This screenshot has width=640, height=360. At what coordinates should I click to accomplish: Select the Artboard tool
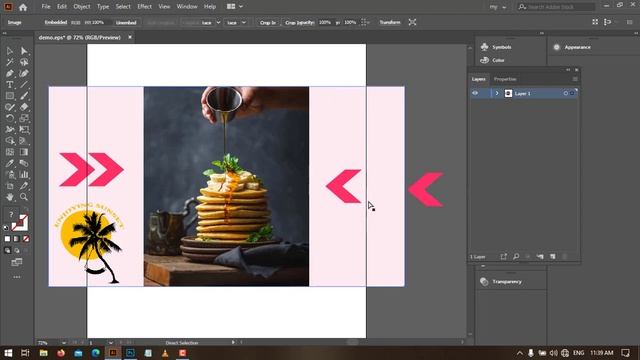tap(10, 186)
